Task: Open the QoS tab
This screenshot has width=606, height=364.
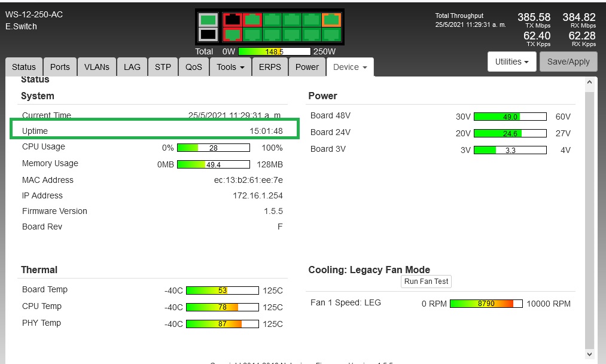Action: coord(193,67)
